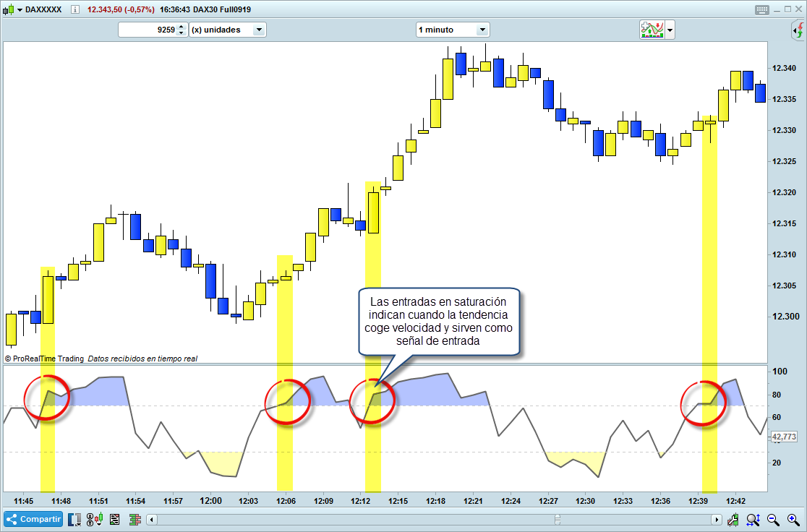Open the add indicator tool icon

(651, 29)
